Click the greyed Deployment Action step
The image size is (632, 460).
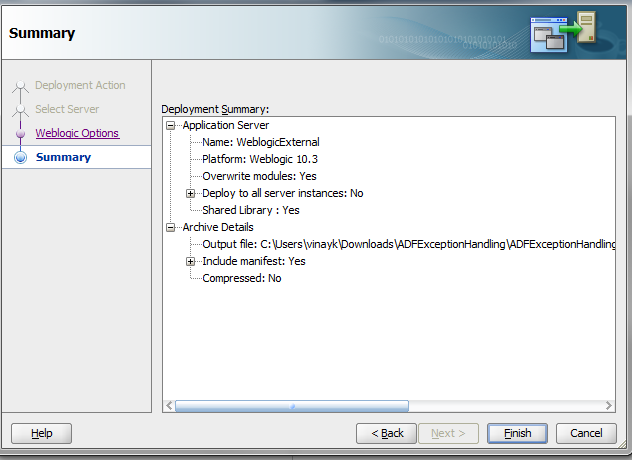80,85
